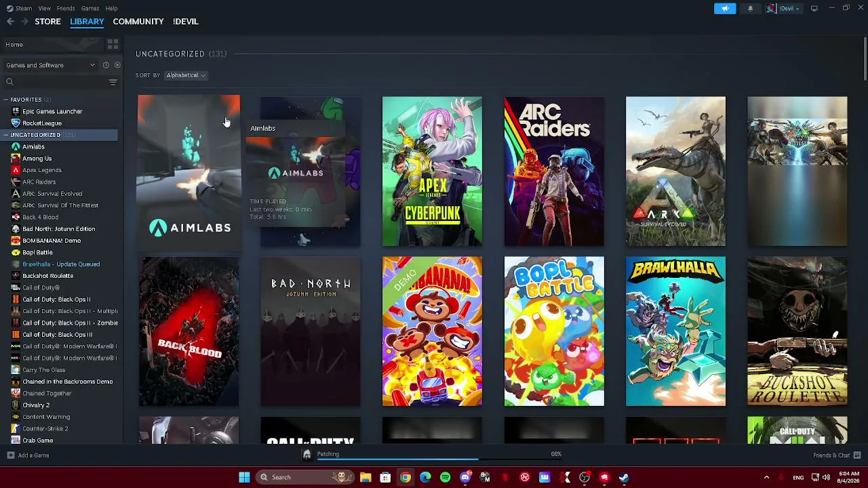Collapse the Uncategorized sidebar category
The height and width of the screenshot is (488, 868).
[6, 135]
